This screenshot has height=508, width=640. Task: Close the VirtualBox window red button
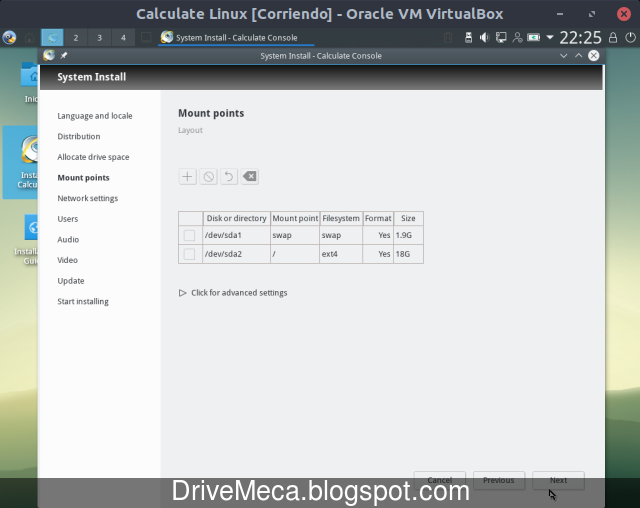(x=624, y=14)
